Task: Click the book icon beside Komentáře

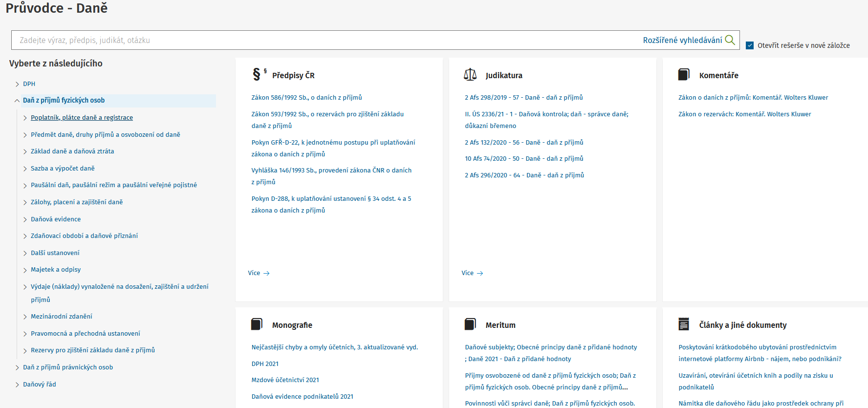Action: (684, 75)
